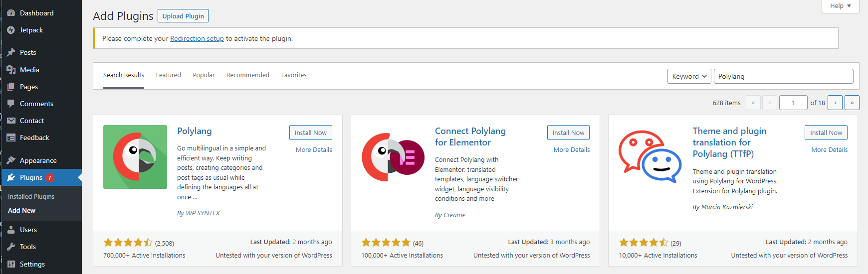View More Details for Polylang
The width and height of the screenshot is (868, 274).
pyautogui.click(x=314, y=149)
